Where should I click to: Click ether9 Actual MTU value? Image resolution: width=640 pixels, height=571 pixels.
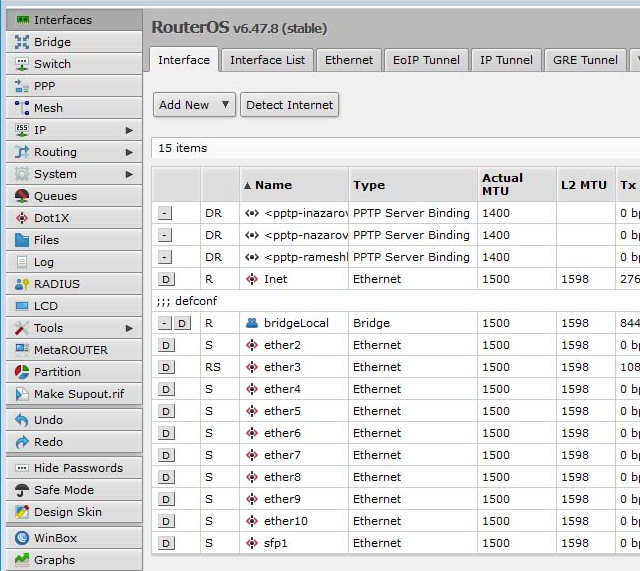coord(496,499)
